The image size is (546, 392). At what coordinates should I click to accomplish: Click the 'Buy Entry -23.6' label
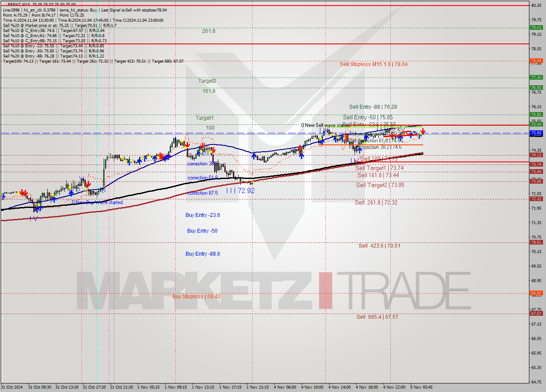click(x=203, y=215)
